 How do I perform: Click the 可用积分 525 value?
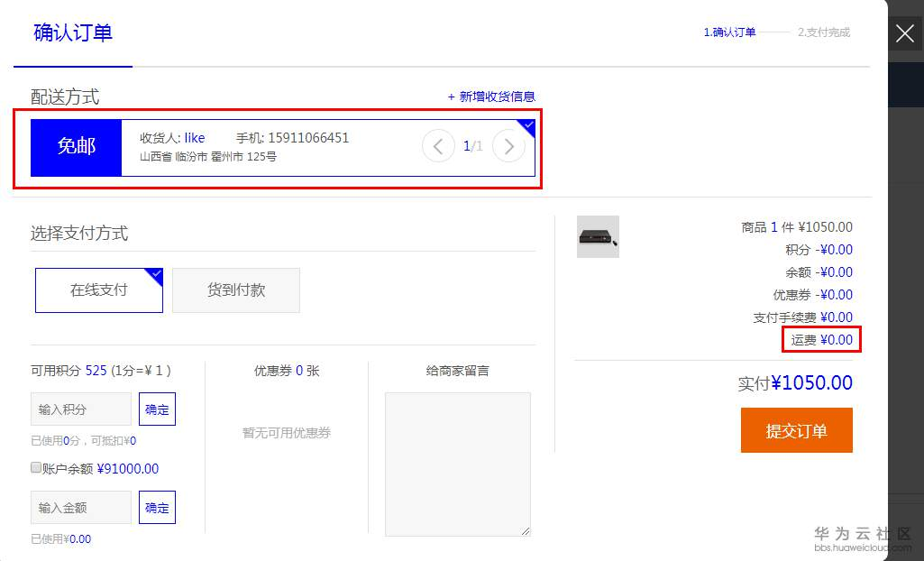point(96,371)
